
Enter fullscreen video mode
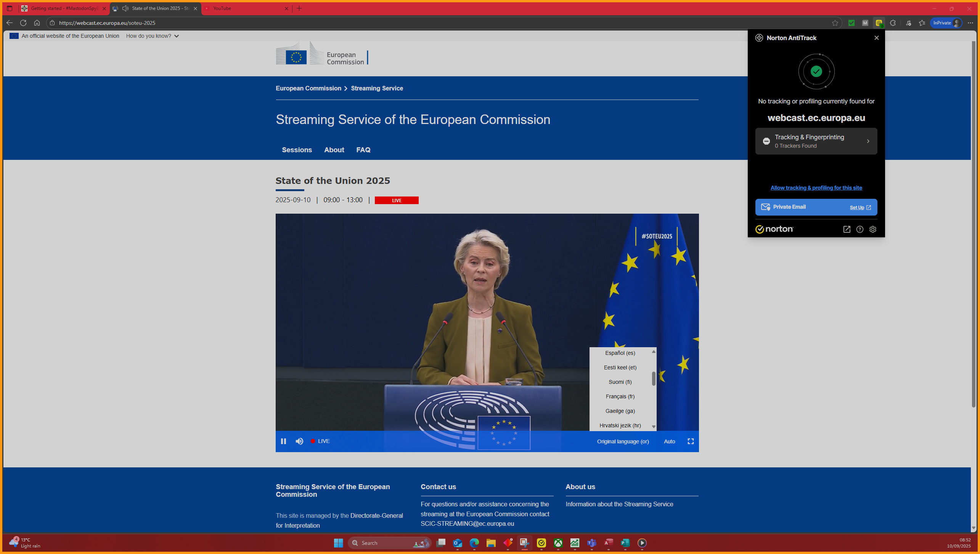click(691, 441)
